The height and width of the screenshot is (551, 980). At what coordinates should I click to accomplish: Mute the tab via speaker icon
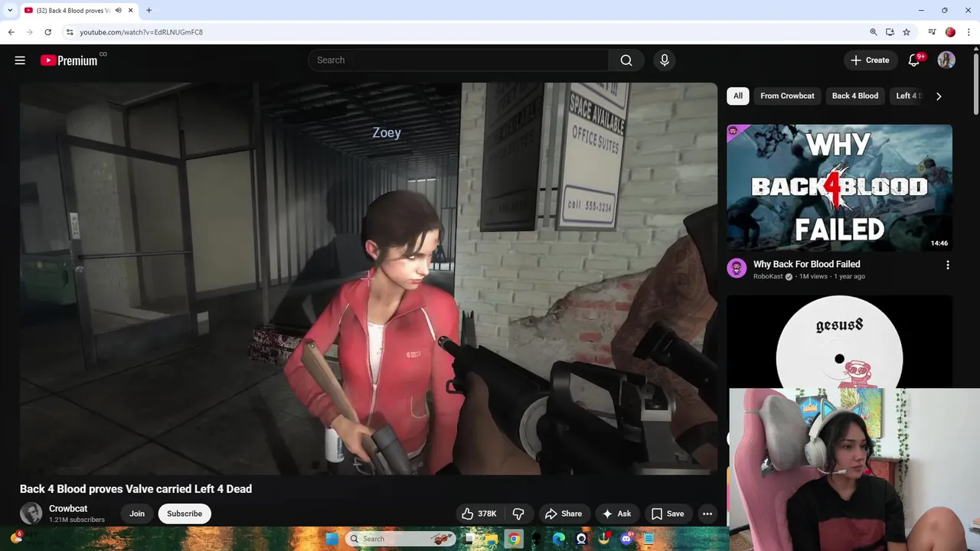118,10
